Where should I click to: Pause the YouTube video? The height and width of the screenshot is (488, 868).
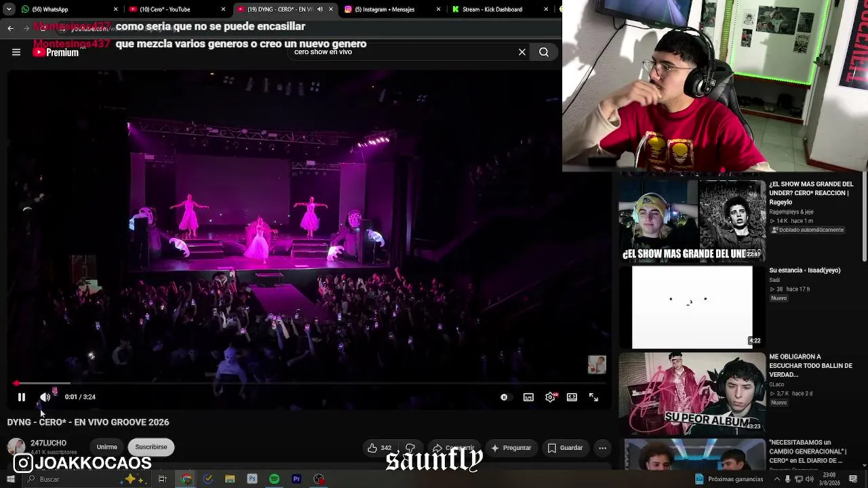tap(22, 397)
